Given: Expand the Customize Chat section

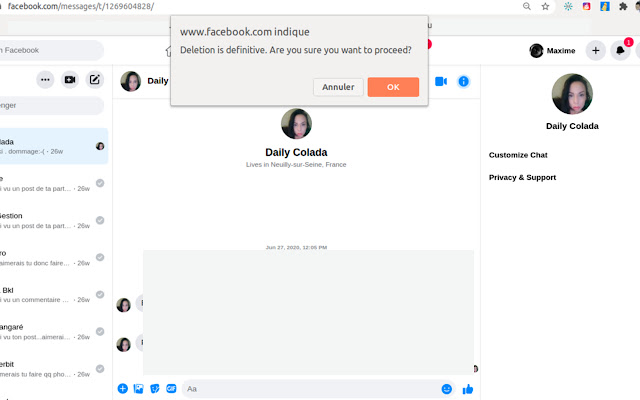Looking at the screenshot, I should [x=518, y=155].
